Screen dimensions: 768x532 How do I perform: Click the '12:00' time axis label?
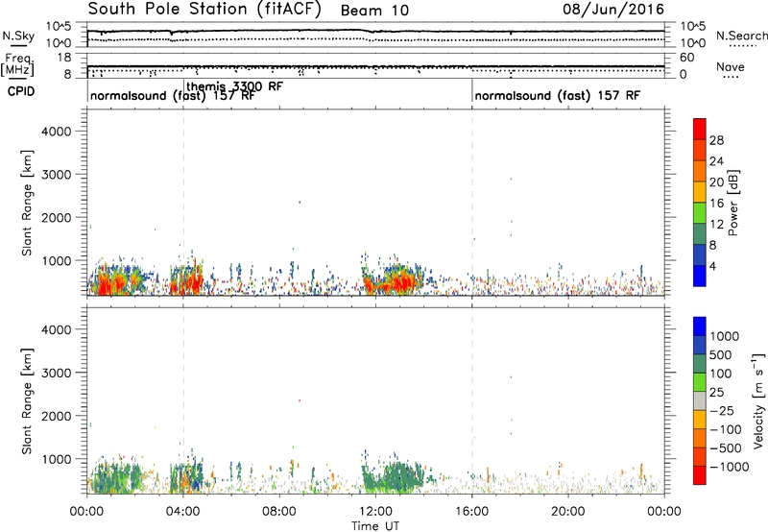375,512
